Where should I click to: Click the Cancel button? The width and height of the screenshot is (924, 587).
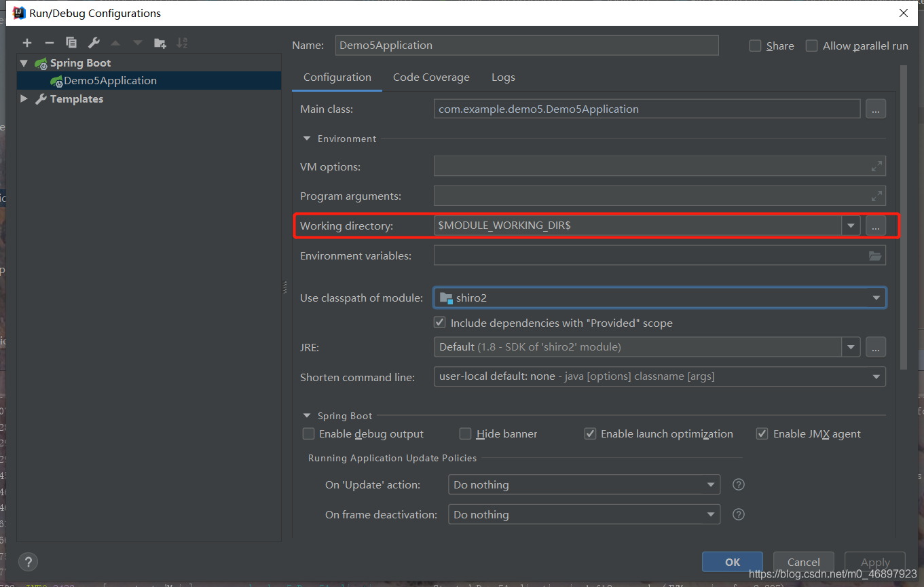click(x=804, y=562)
